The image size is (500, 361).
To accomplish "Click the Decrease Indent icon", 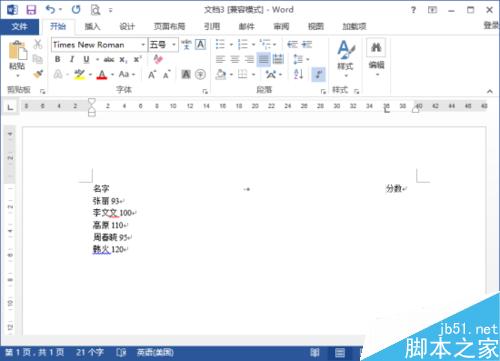I will pos(292,44).
